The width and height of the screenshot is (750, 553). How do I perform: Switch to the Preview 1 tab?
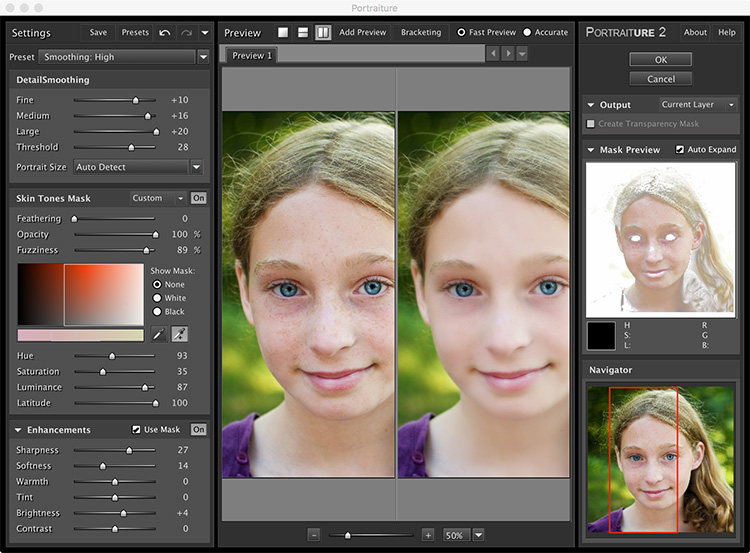[252, 55]
